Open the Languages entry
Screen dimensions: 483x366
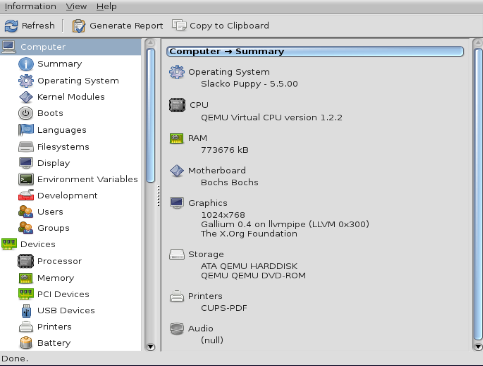pyautogui.click(x=62, y=130)
